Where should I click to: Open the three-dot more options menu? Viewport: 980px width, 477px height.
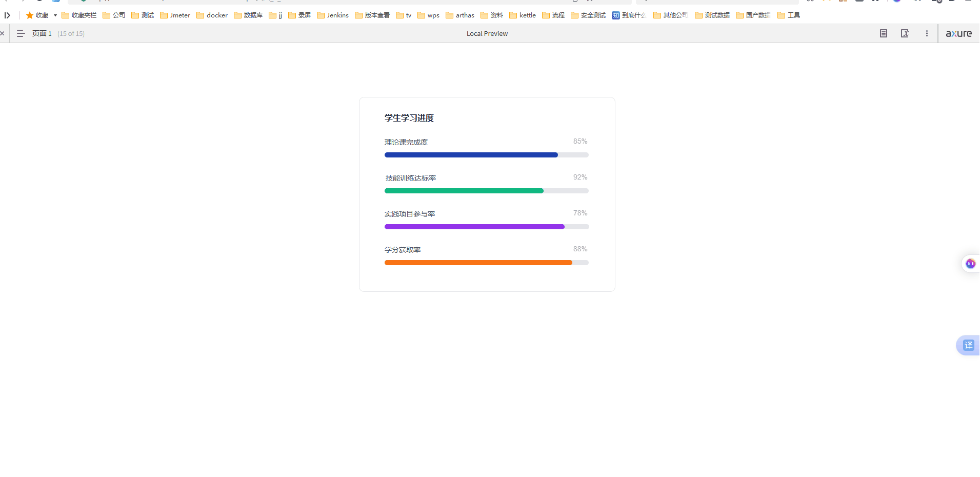927,33
